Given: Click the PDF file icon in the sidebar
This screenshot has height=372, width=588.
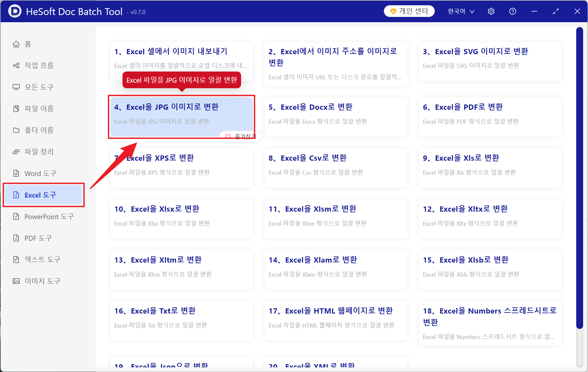Looking at the screenshot, I should click(x=16, y=238).
